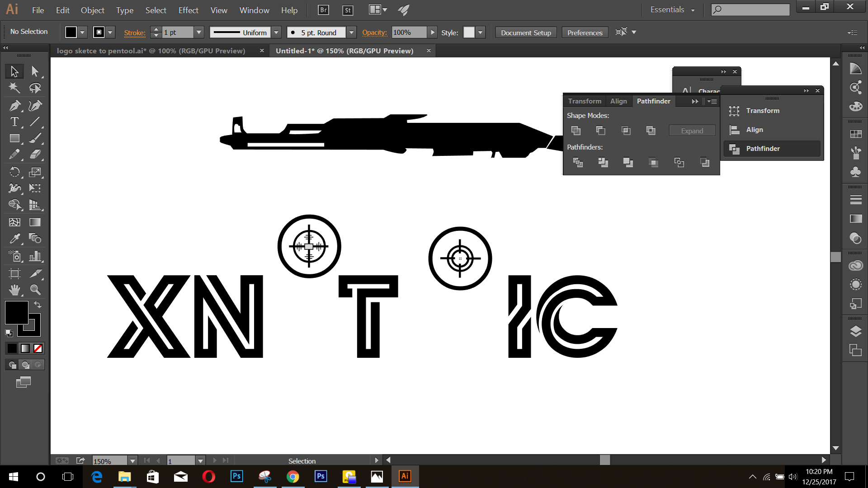Image resolution: width=868 pixels, height=488 pixels.
Task: Open the Object menu
Action: (x=93, y=10)
